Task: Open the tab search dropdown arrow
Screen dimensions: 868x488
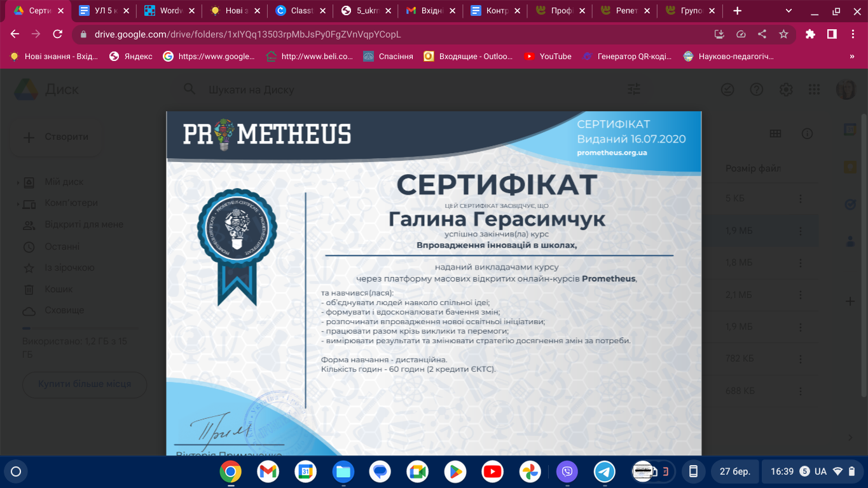Action: [789, 11]
